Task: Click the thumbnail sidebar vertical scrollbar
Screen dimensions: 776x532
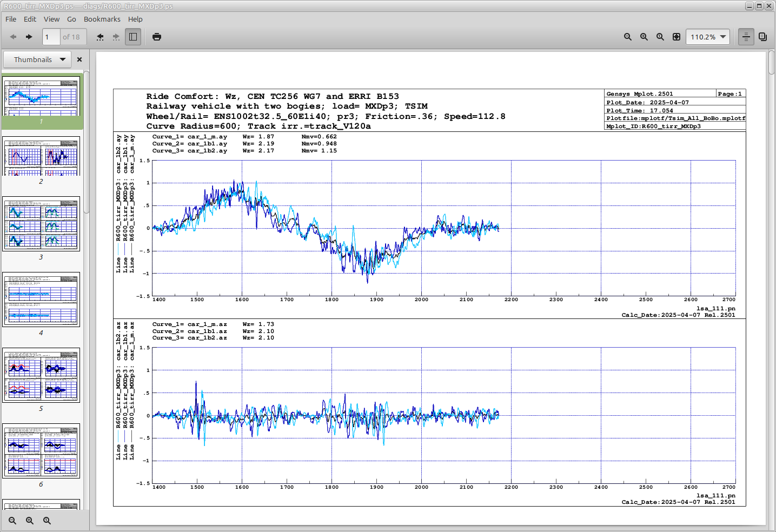Action: click(x=87, y=142)
